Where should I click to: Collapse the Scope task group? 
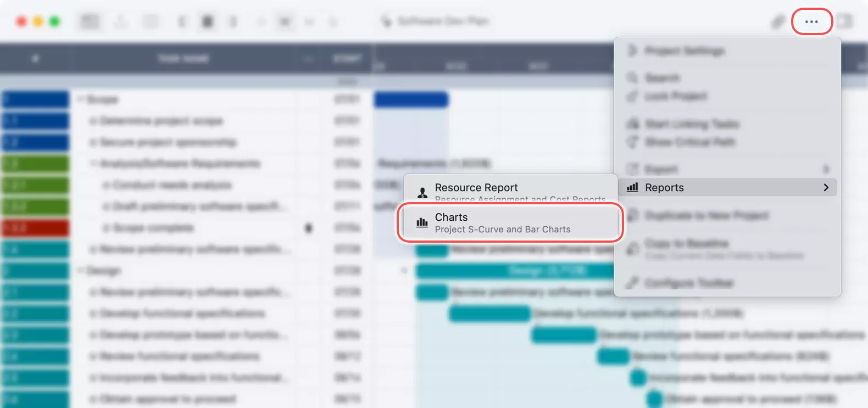coord(80,99)
